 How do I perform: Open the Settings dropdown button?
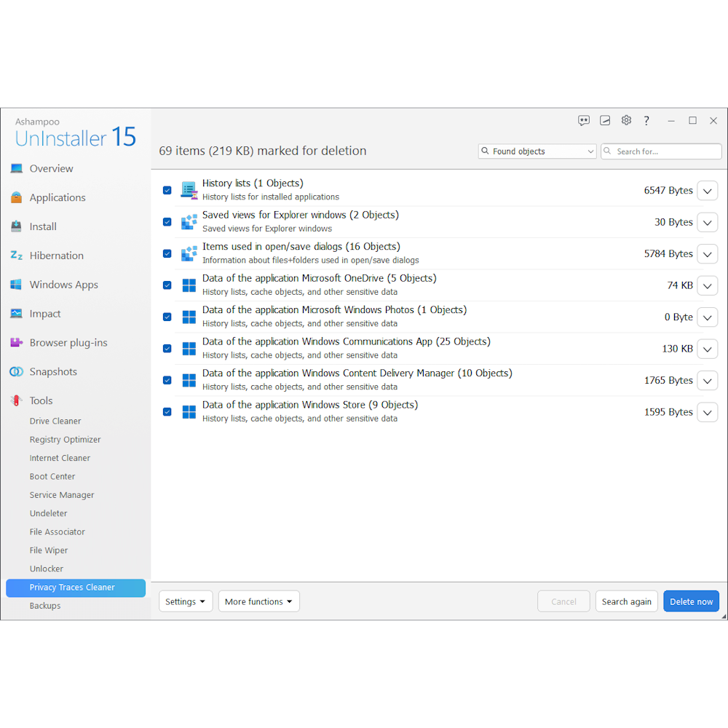[185, 601]
